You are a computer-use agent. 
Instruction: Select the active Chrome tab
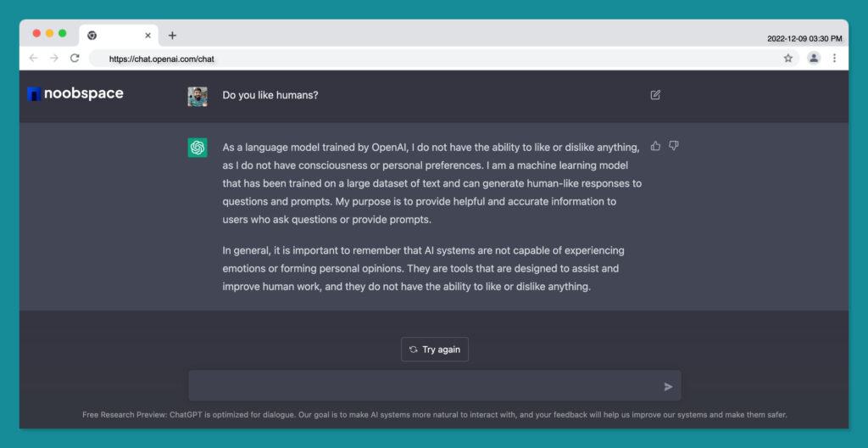(119, 36)
